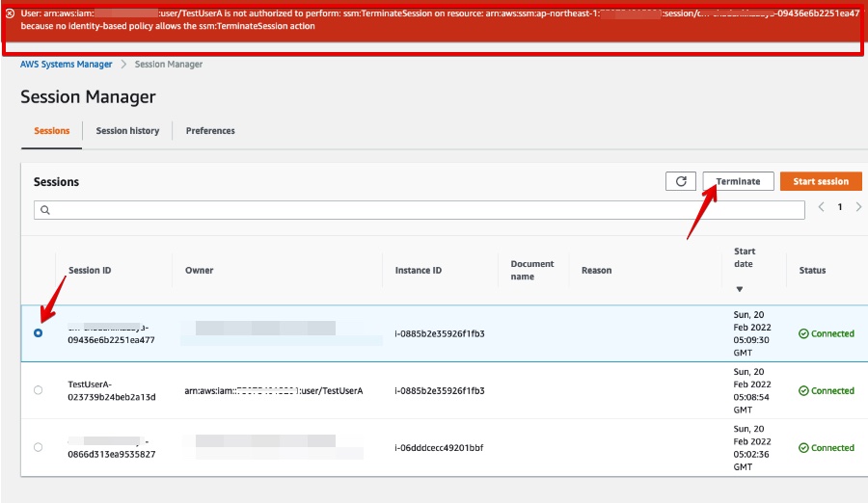Click Connected check icon in row 0866d313ea9535827

[803, 448]
